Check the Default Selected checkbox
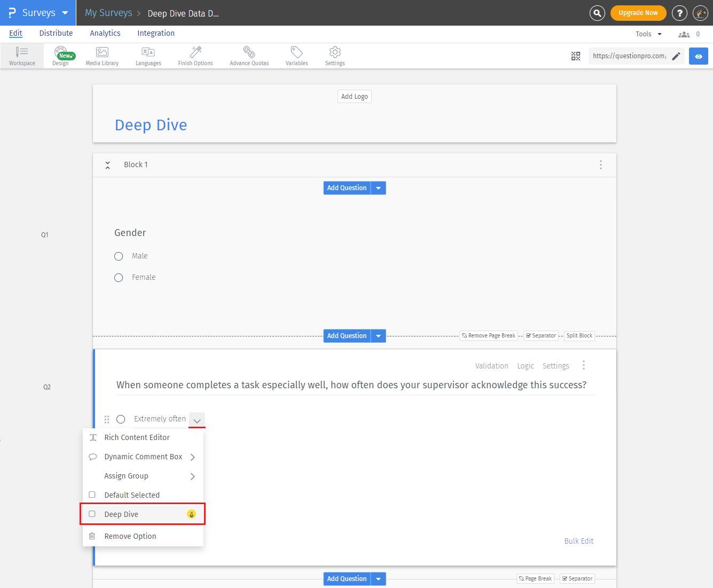713x588 pixels. click(92, 495)
